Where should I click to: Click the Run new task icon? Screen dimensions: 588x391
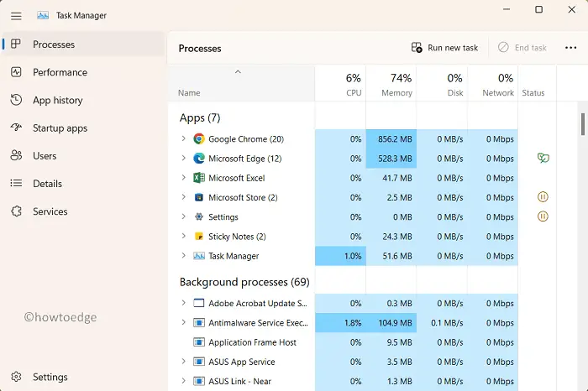coord(417,48)
